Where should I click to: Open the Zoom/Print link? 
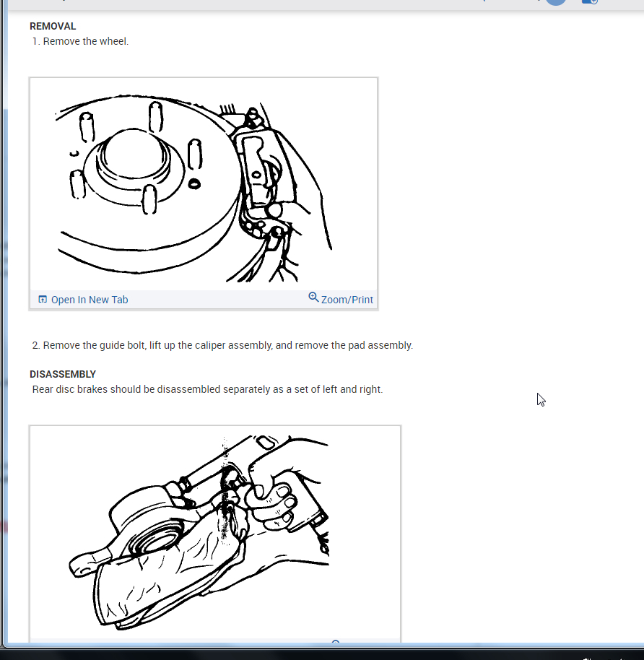click(x=347, y=300)
